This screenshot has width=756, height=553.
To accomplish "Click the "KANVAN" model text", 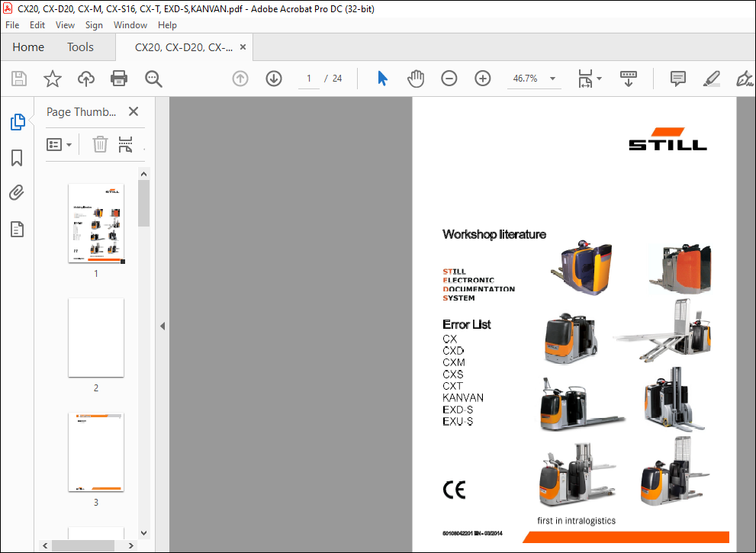I will click(463, 397).
